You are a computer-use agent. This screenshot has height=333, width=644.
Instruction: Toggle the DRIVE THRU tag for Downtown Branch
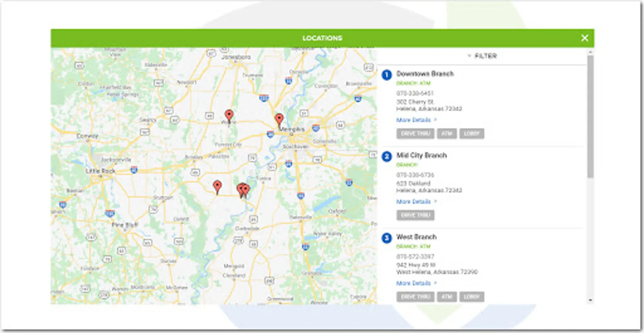pos(415,134)
